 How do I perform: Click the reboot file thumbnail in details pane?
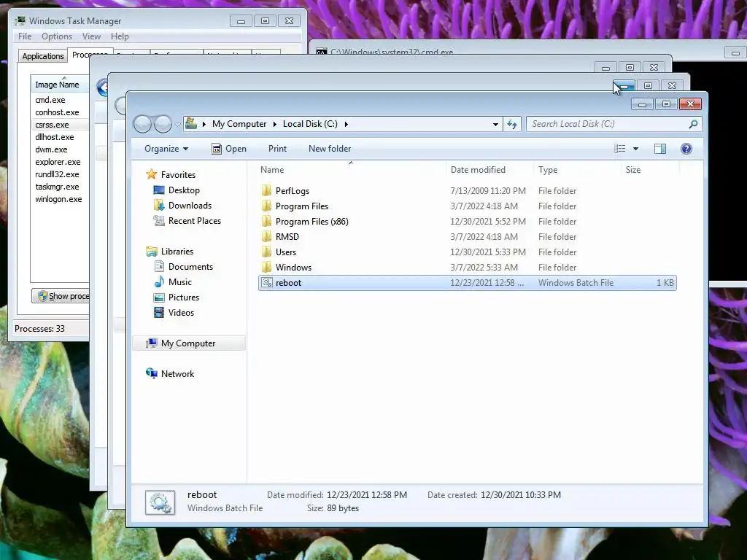coord(160,502)
